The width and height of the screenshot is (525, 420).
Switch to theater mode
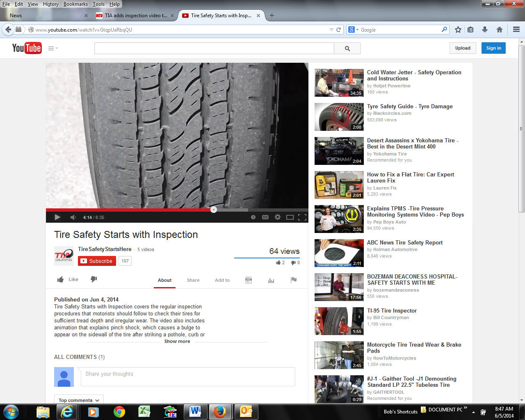tap(290, 217)
